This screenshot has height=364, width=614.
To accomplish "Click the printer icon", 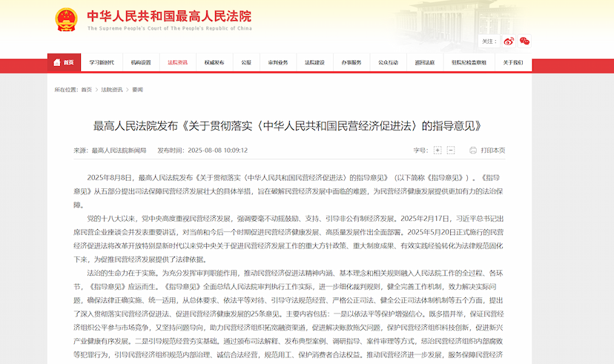I will pyautogui.click(x=473, y=150).
